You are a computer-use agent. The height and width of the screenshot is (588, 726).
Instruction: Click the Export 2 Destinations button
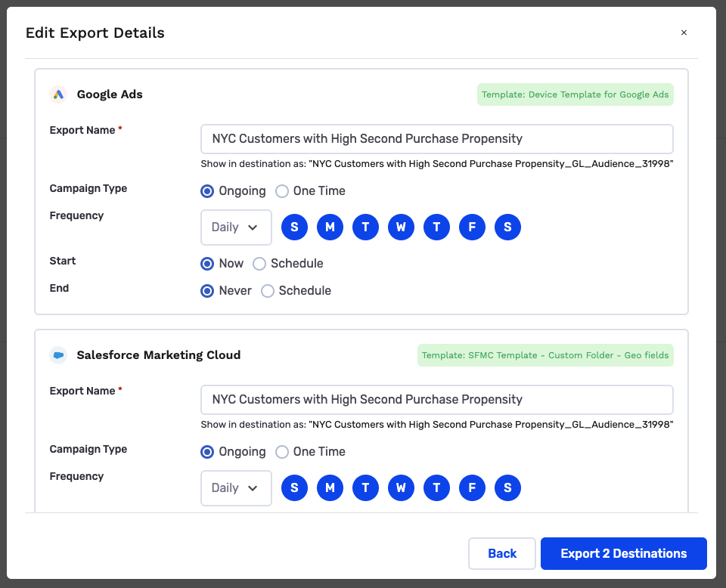[x=623, y=553]
